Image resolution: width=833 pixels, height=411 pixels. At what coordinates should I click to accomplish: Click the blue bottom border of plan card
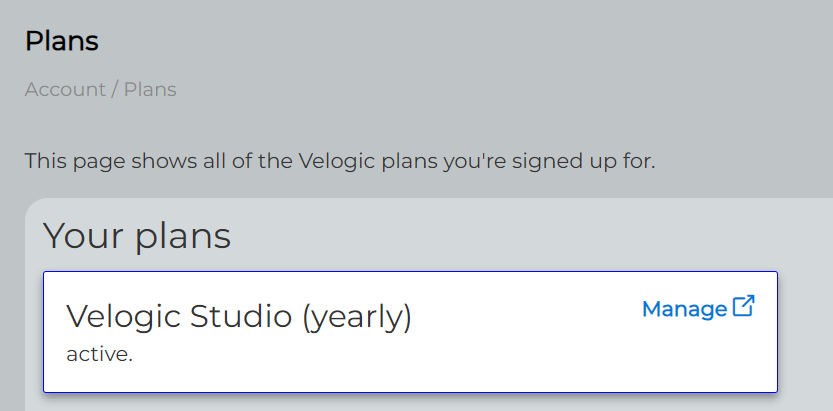[410, 392]
